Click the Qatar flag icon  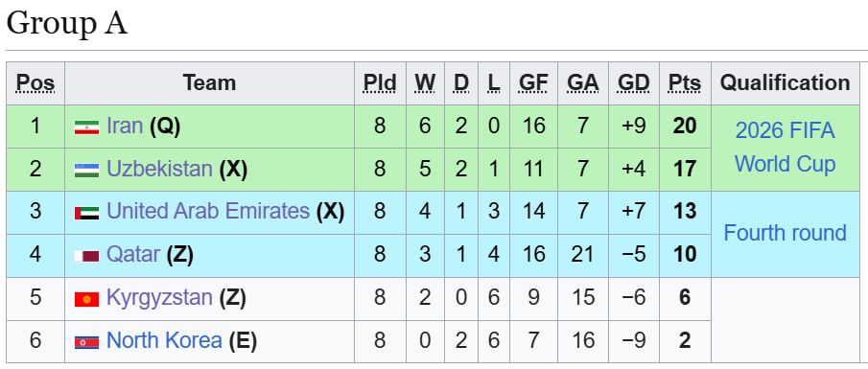coord(86,256)
